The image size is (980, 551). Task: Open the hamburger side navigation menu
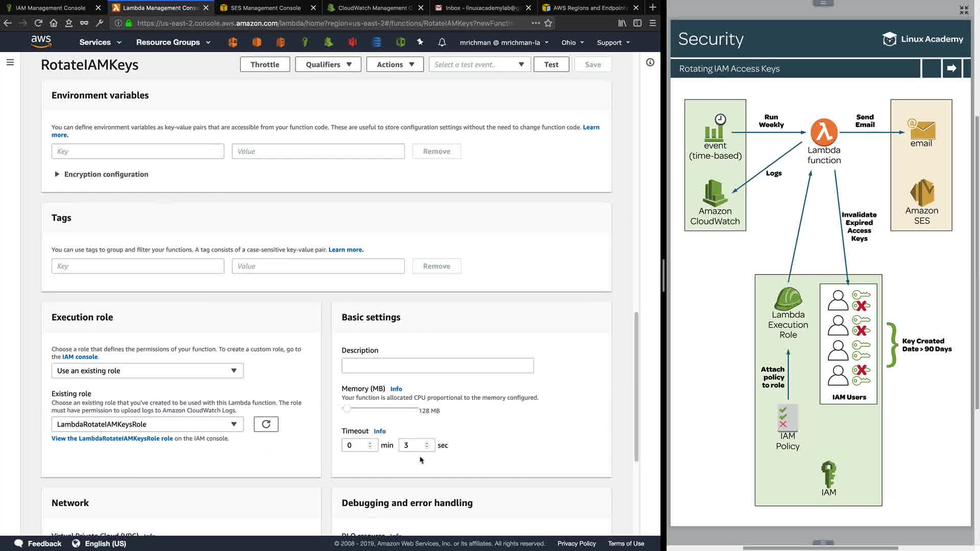click(10, 62)
